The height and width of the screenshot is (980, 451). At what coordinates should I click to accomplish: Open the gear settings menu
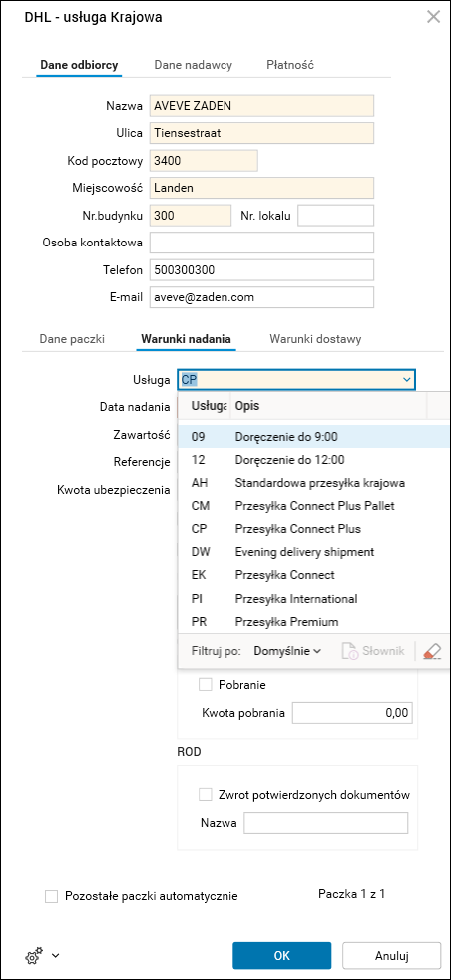click(x=34, y=956)
